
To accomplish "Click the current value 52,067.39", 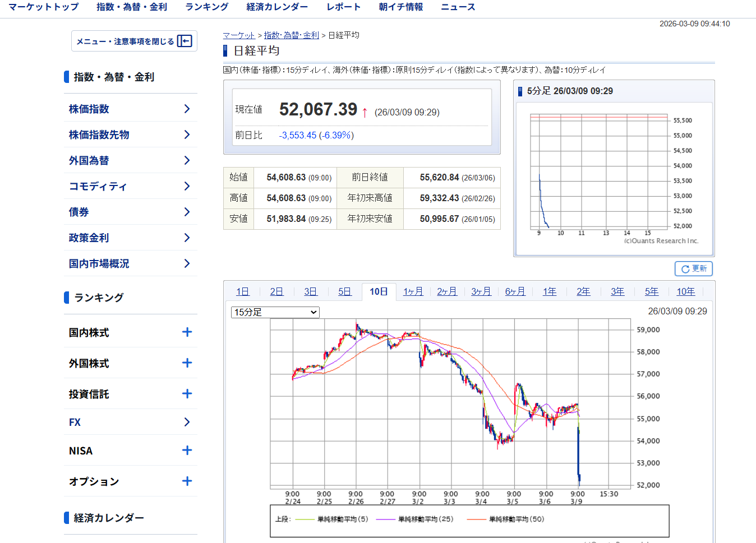I will [319, 109].
